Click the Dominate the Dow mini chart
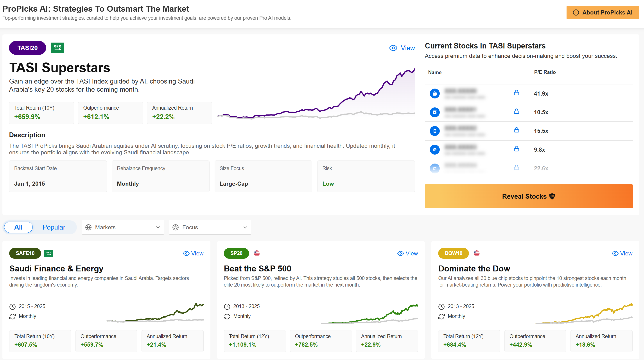This screenshot has height=360, width=644. pos(584,313)
